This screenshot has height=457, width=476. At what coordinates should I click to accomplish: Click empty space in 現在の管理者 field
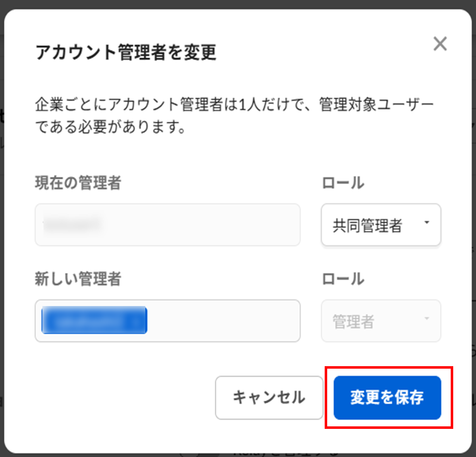tap(199, 225)
